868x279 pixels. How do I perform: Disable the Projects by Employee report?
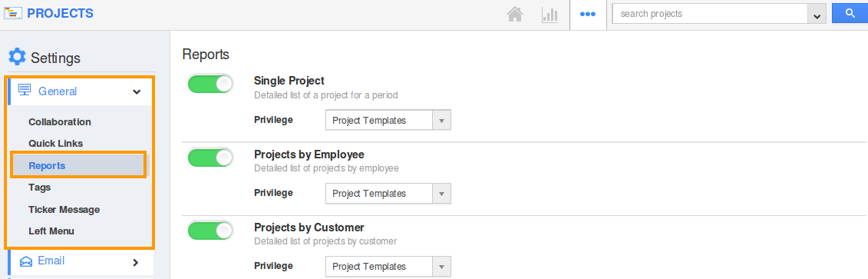[x=210, y=158]
